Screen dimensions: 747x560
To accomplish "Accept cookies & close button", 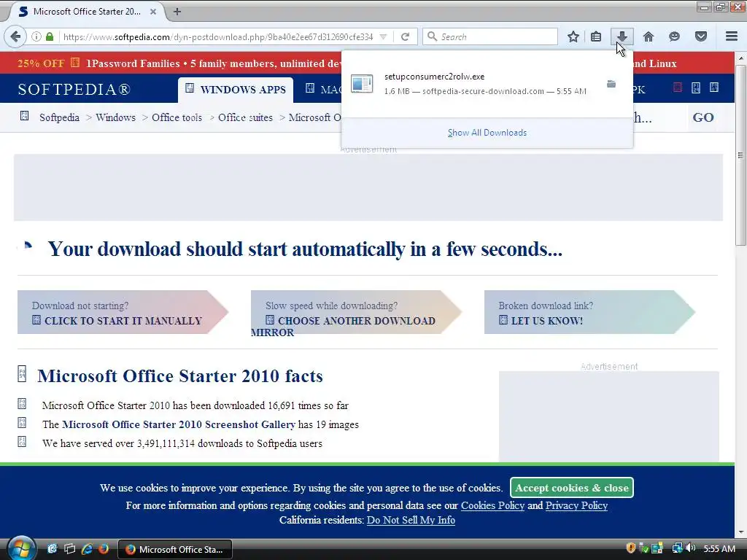I will [x=572, y=488].
